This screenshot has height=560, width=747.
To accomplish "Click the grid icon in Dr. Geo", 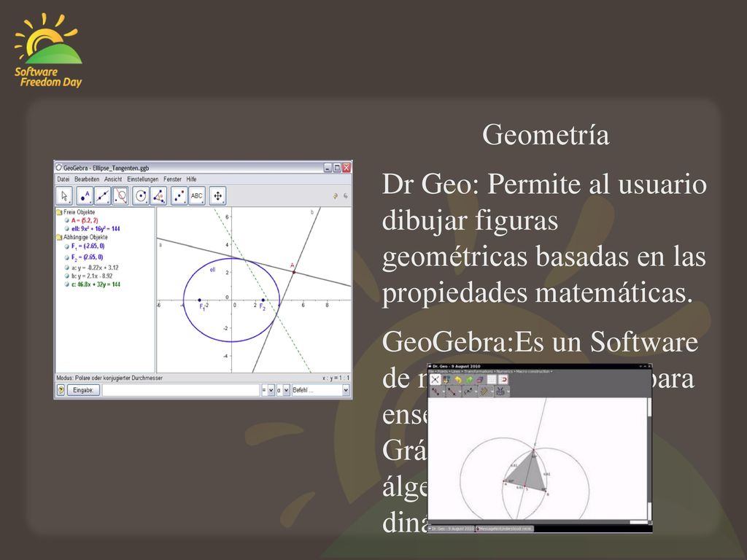I will [x=492, y=379].
